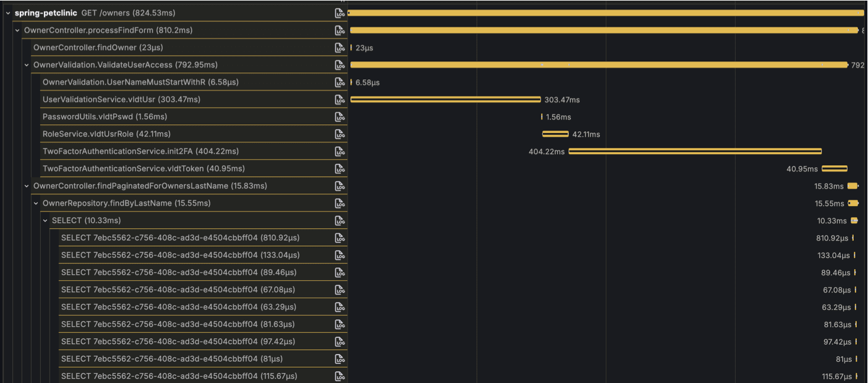
Task: Click the UserValidationService.vldtUsr timeline bar
Action: [445, 99]
